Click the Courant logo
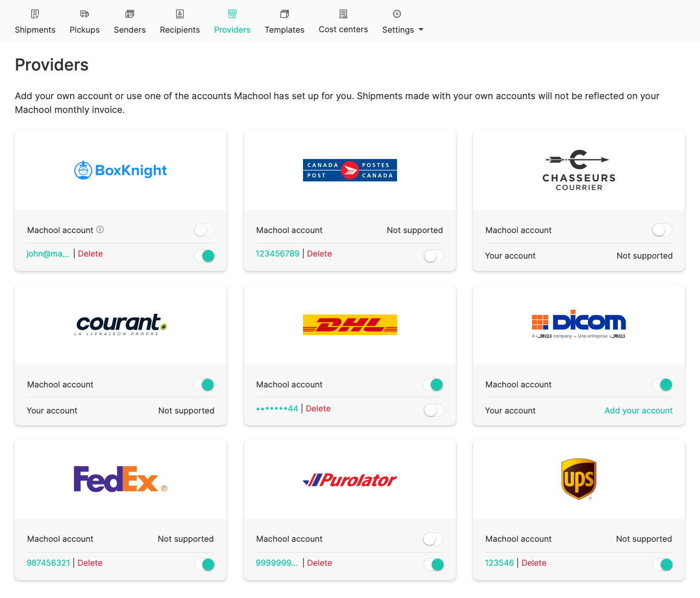 (x=121, y=325)
